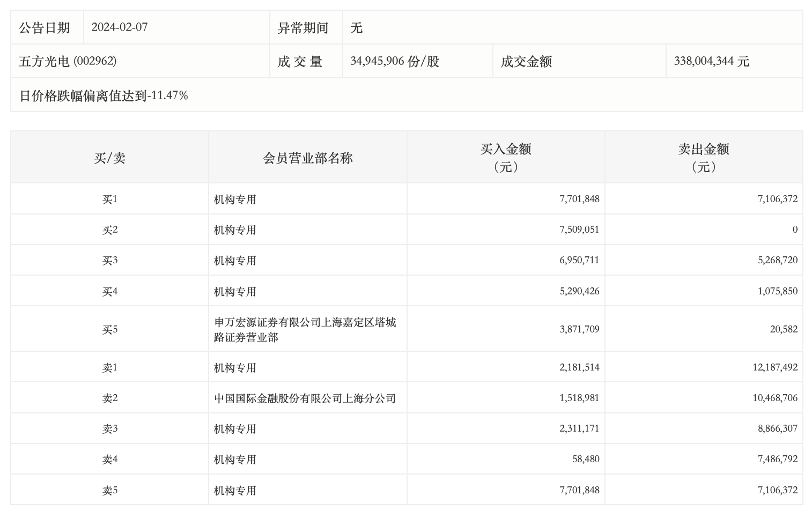Click the trading volume 34,945,906 份/股

tap(394, 61)
